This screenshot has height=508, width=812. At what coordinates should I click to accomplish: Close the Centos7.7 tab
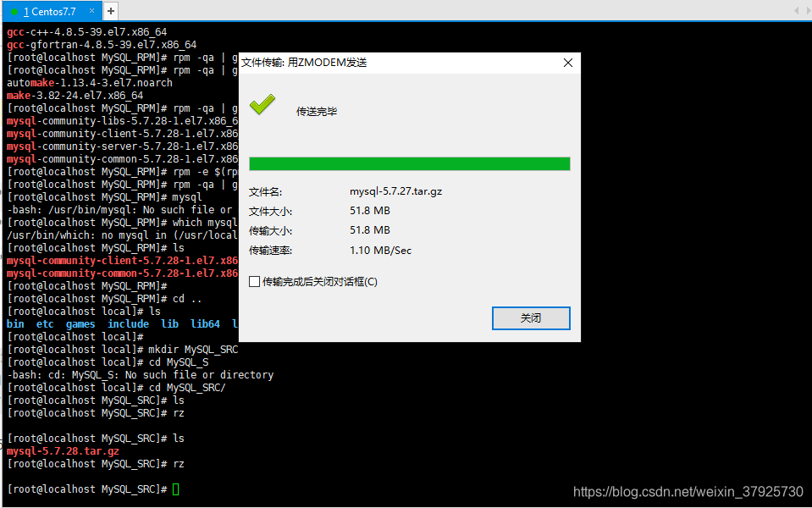[91, 11]
